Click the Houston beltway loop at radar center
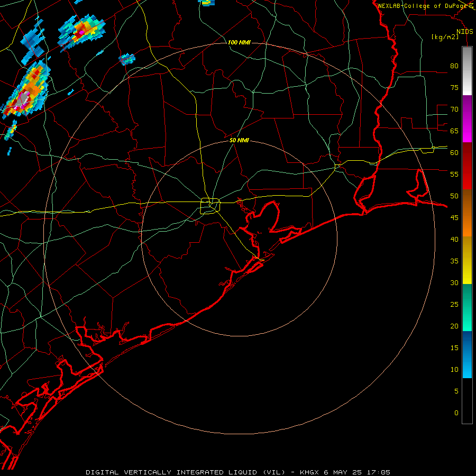The width and height of the screenshot is (476, 476). (210, 206)
